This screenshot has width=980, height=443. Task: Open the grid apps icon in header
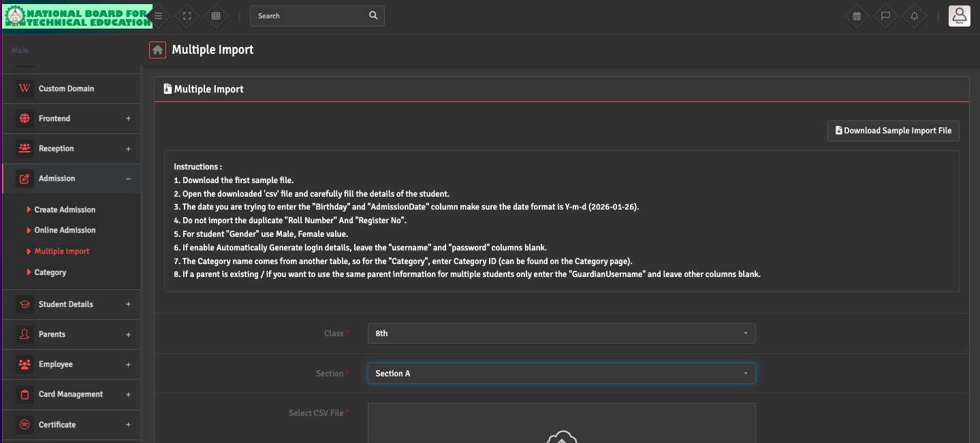[x=216, y=16]
